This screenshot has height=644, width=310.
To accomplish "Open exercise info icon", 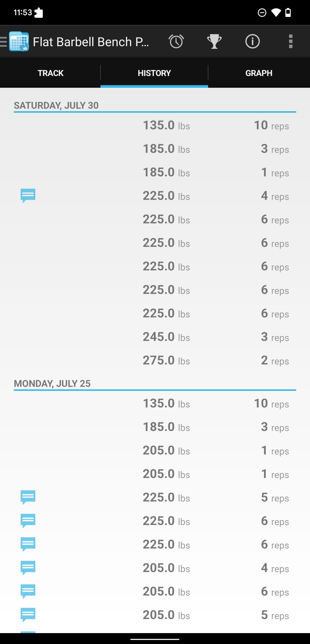I will coord(252,42).
